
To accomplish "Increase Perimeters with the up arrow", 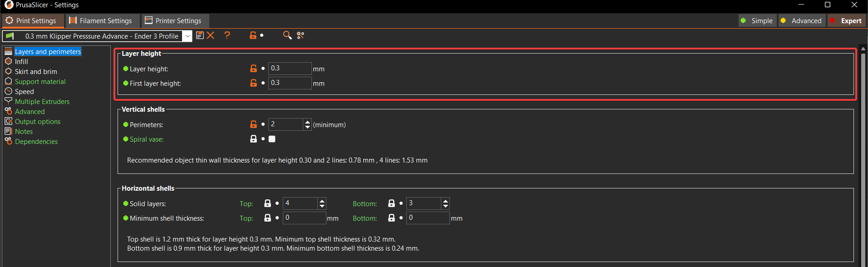I will (x=308, y=122).
